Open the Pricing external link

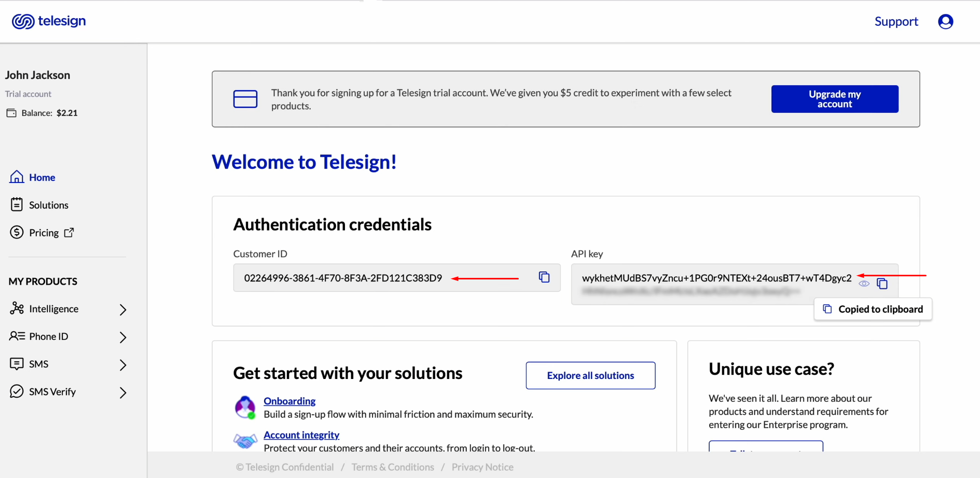[x=44, y=233]
